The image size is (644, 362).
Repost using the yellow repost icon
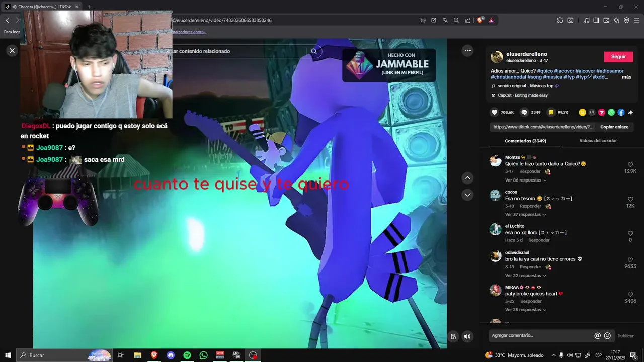(582, 112)
